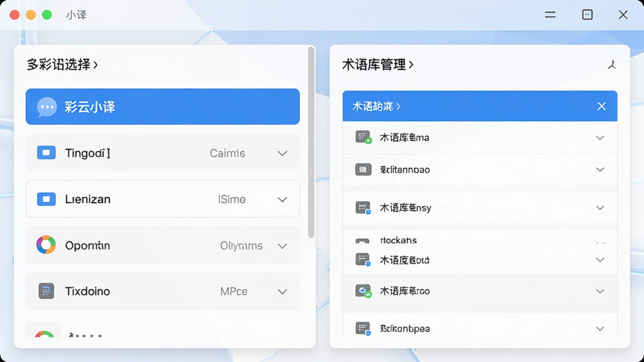Click the chat bubble icon in 彩云小译
Screen dimensions: 644x362
point(47,107)
